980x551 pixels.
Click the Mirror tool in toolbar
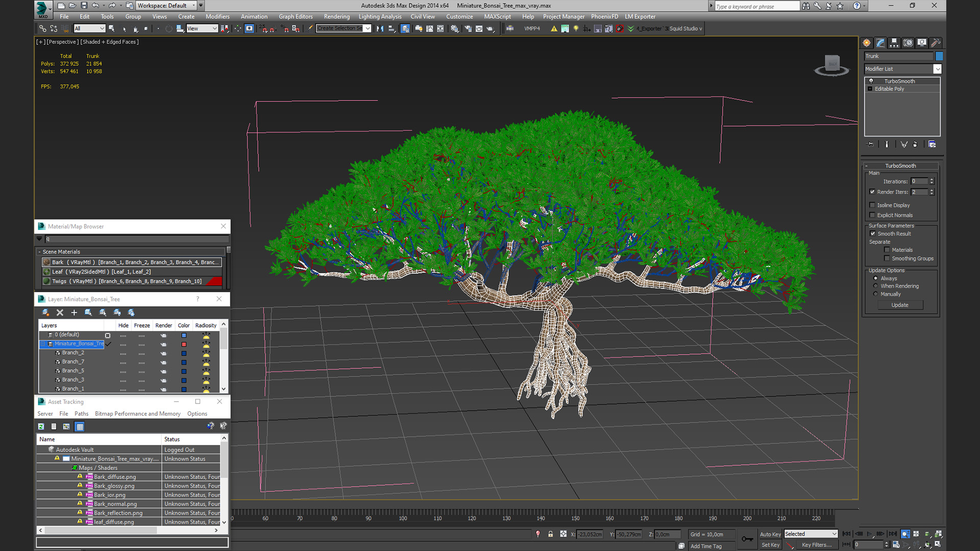coord(380,29)
